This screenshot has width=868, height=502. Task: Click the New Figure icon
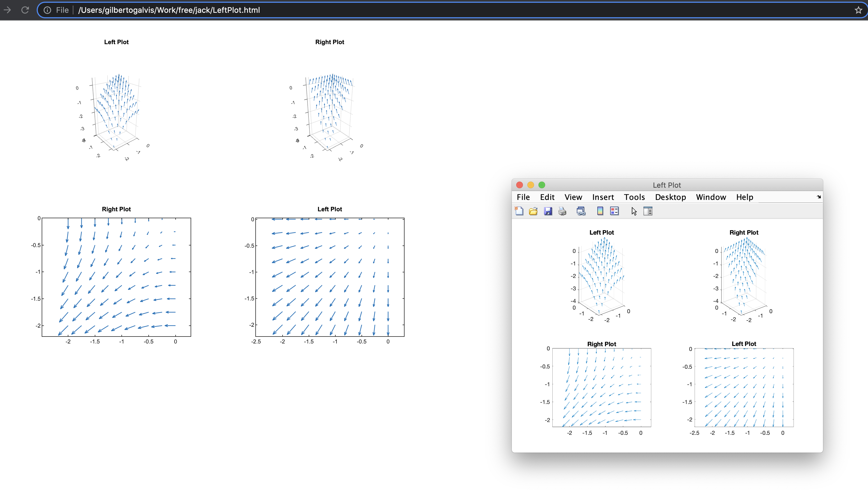[x=519, y=211]
